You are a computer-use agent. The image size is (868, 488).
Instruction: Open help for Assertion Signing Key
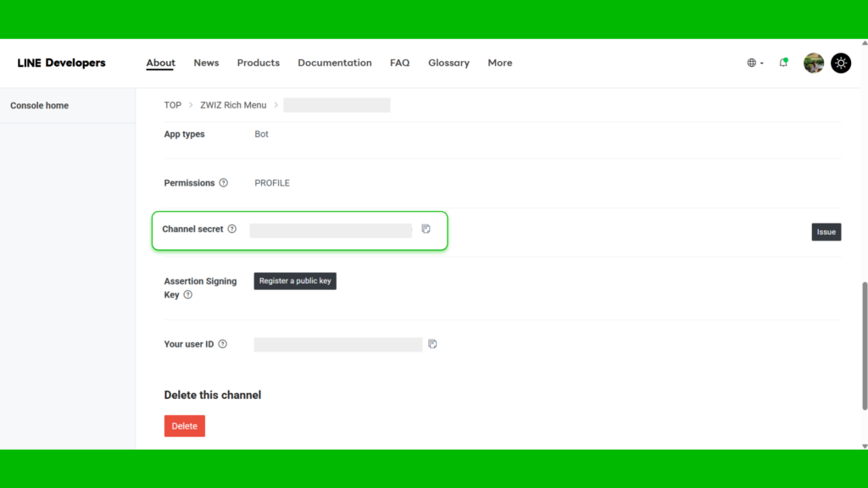pos(188,295)
